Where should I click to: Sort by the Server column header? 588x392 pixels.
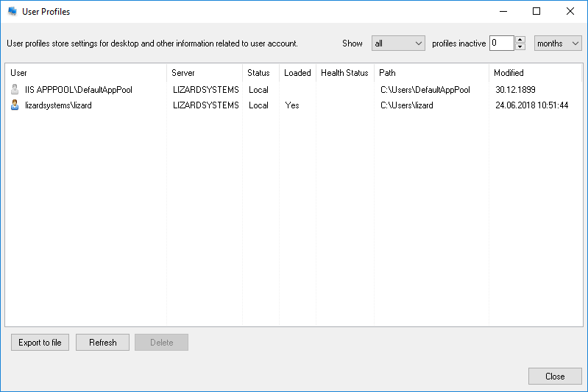(x=204, y=73)
